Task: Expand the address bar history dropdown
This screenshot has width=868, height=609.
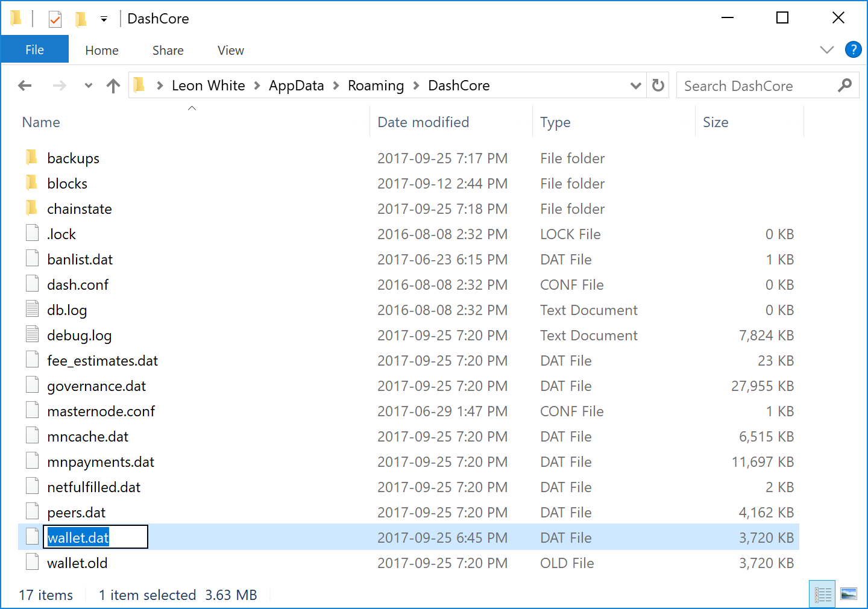Action: pos(635,86)
